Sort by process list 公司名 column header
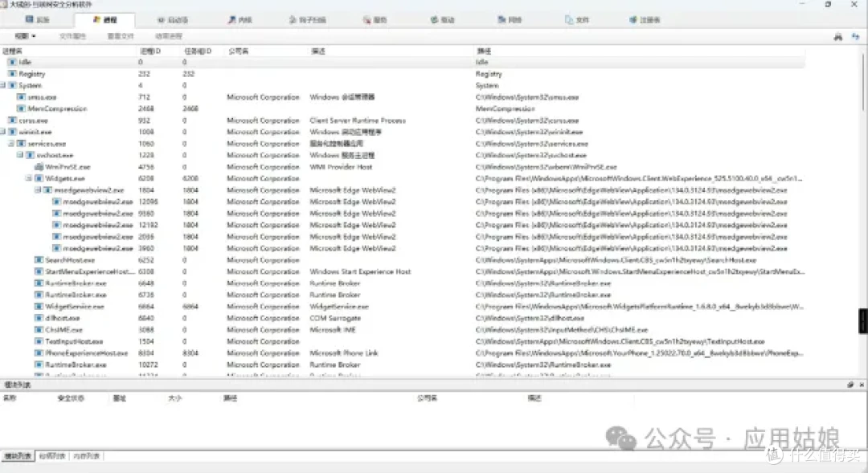868x473 pixels. (238, 51)
